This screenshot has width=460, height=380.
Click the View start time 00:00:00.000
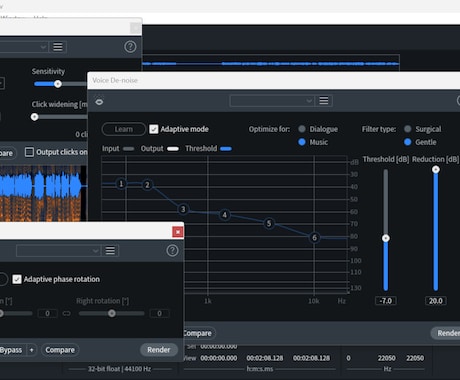pyautogui.click(x=219, y=358)
